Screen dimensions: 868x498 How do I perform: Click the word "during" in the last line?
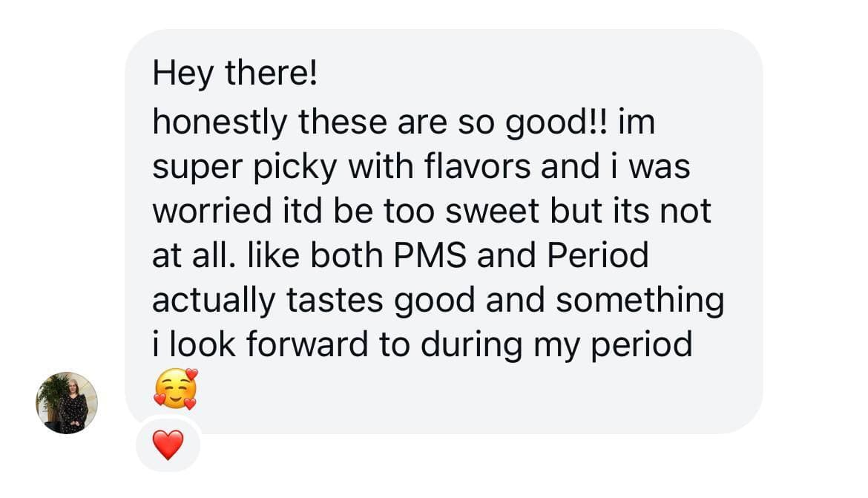coord(459,344)
